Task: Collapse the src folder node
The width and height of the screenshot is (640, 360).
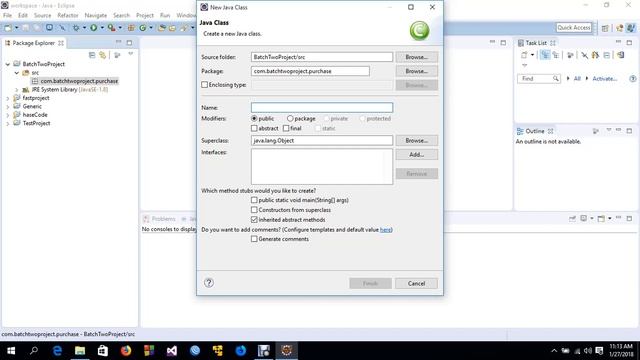Action: tap(17, 73)
